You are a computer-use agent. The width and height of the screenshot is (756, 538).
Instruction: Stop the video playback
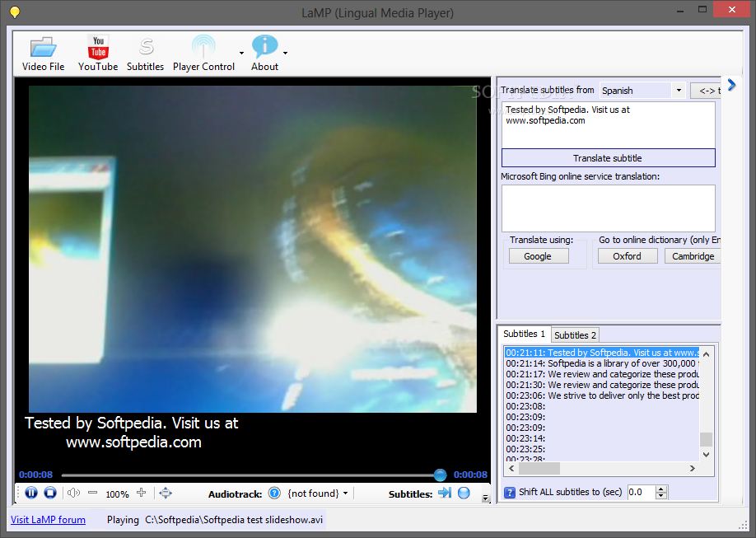(x=50, y=493)
